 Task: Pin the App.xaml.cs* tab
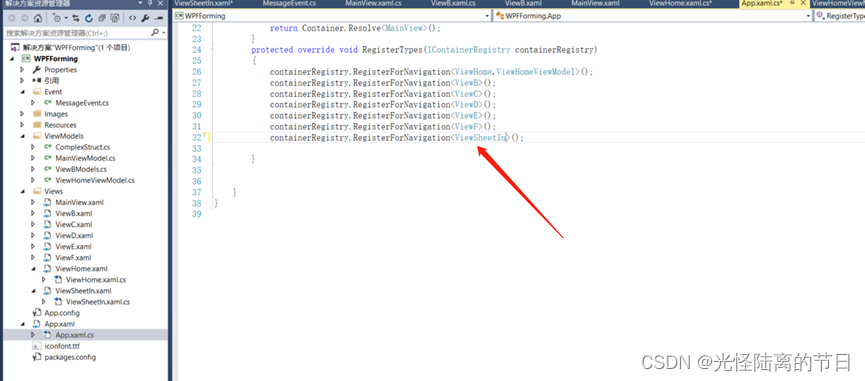(x=791, y=3)
